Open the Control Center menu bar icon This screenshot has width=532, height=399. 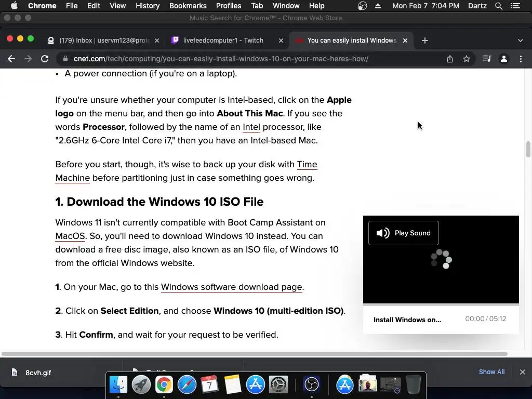(x=515, y=6)
